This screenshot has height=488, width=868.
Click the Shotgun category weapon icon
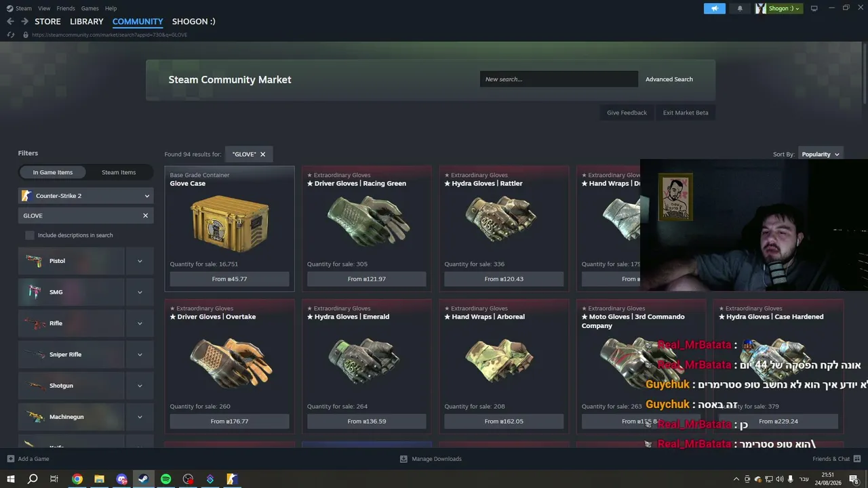coord(35,386)
